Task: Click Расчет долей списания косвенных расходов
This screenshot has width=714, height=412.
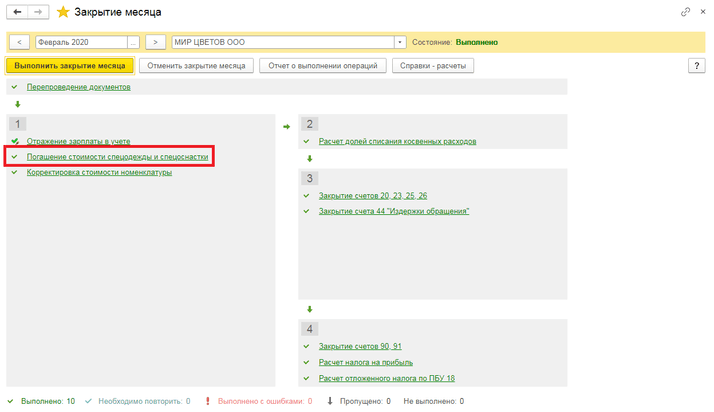Action: [397, 142]
